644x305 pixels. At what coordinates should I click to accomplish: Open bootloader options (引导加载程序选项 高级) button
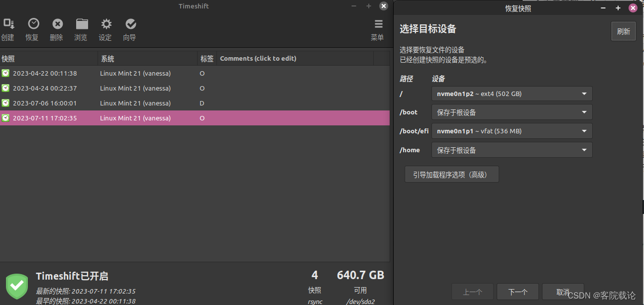coord(452,175)
